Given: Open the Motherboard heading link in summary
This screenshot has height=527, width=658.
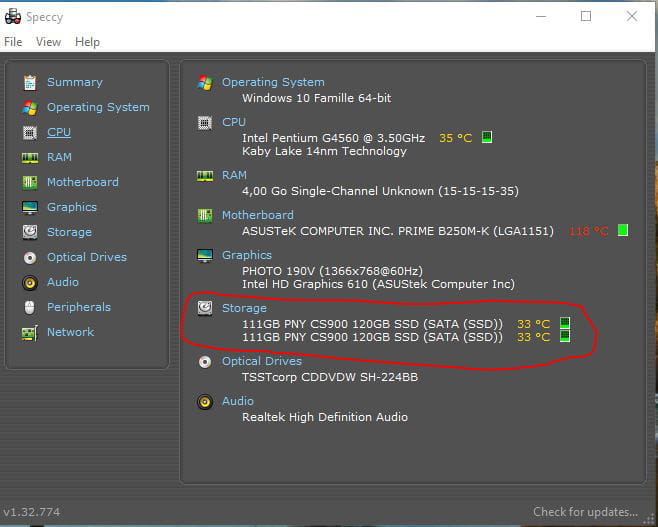Looking at the screenshot, I should click(x=258, y=215).
